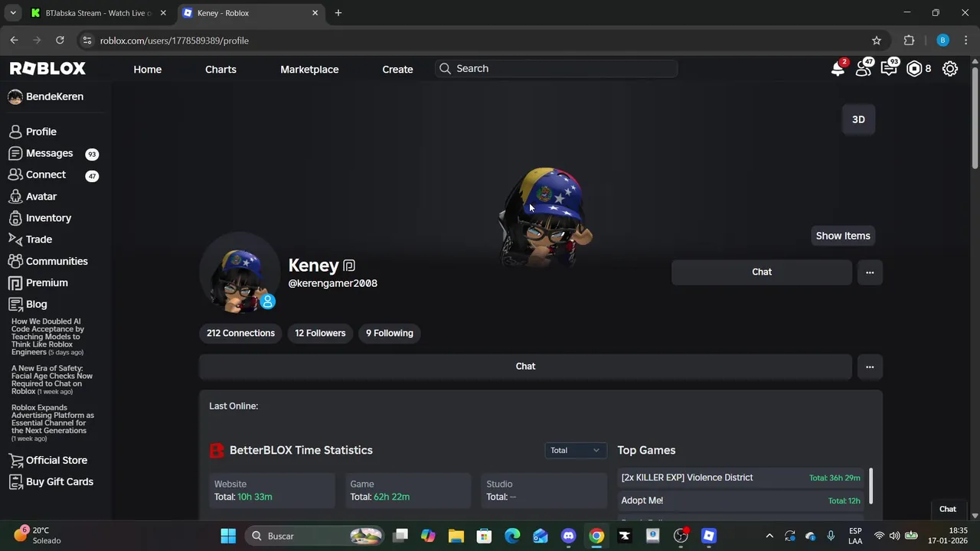Open messages icon in top bar

tap(889, 69)
